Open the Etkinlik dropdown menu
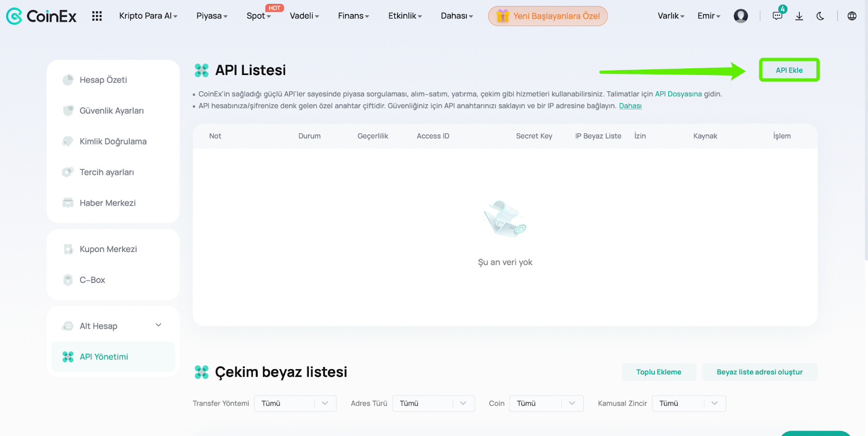Image resolution: width=868 pixels, height=436 pixels. pyautogui.click(x=405, y=16)
